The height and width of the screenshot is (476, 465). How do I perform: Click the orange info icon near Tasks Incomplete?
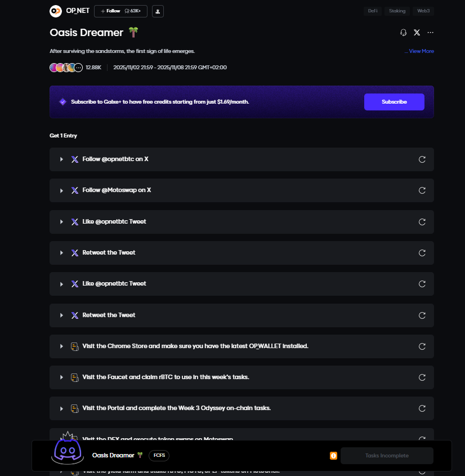pos(333,456)
